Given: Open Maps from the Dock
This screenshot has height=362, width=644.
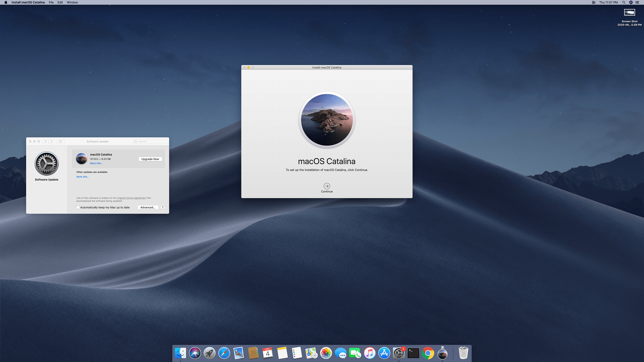Looking at the screenshot, I should coord(311,353).
